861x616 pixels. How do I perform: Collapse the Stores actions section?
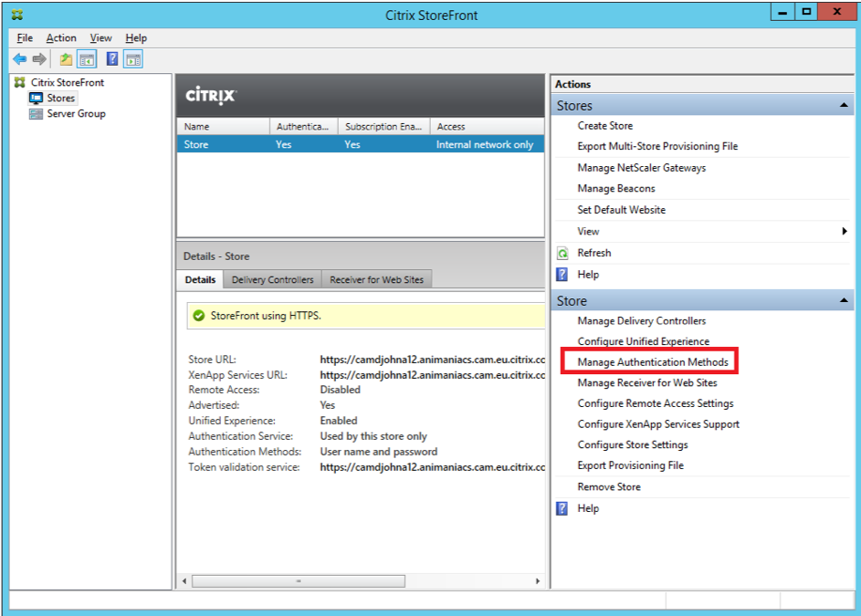pos(845,106)
